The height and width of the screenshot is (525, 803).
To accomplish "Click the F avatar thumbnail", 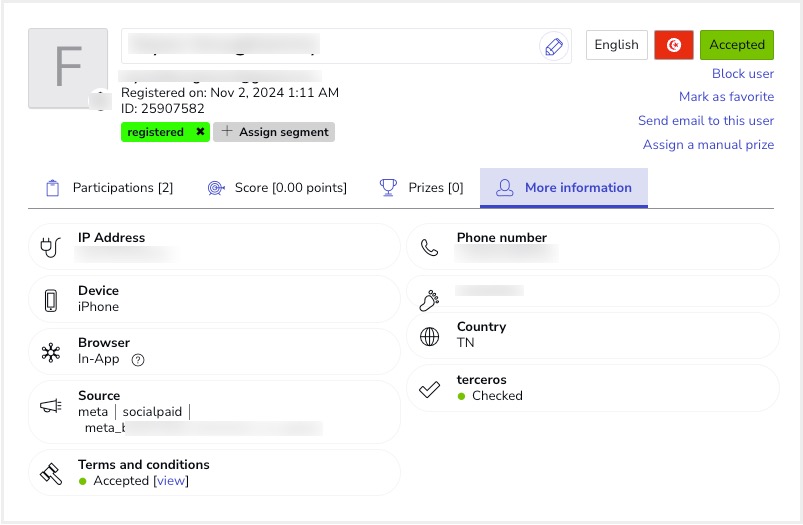I will 68,68.
